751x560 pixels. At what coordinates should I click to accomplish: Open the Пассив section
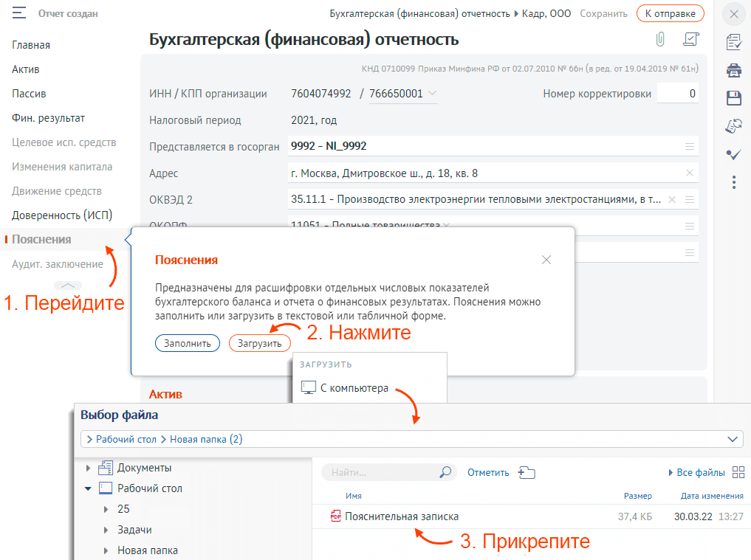pyautogui.click(x=29, y=93)
